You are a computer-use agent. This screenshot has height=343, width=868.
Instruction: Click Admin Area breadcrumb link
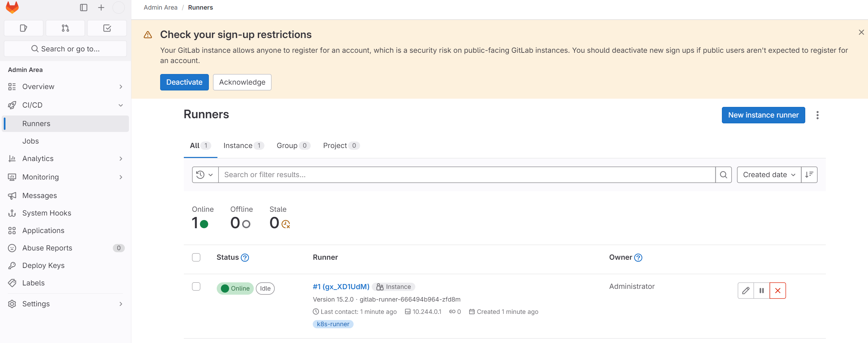click(x=160, y=8)
